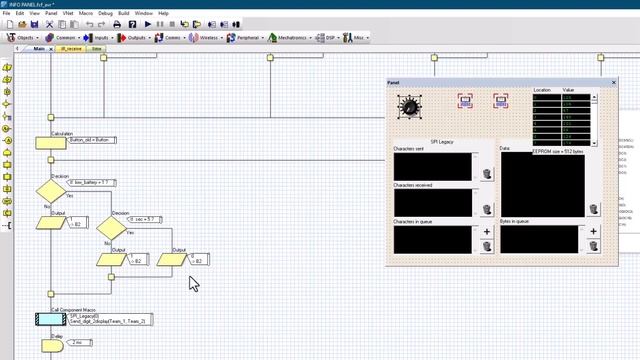This screenshot has height=360, width=640.
Task: Pause the simulation
Action: [x=160, y=24]
